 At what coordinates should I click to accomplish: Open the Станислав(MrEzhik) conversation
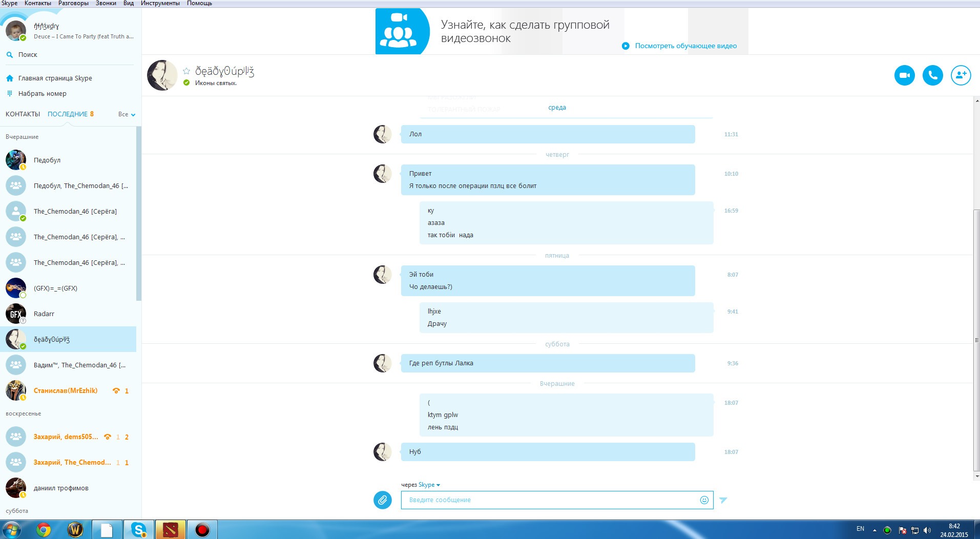[x=66, y=390]
